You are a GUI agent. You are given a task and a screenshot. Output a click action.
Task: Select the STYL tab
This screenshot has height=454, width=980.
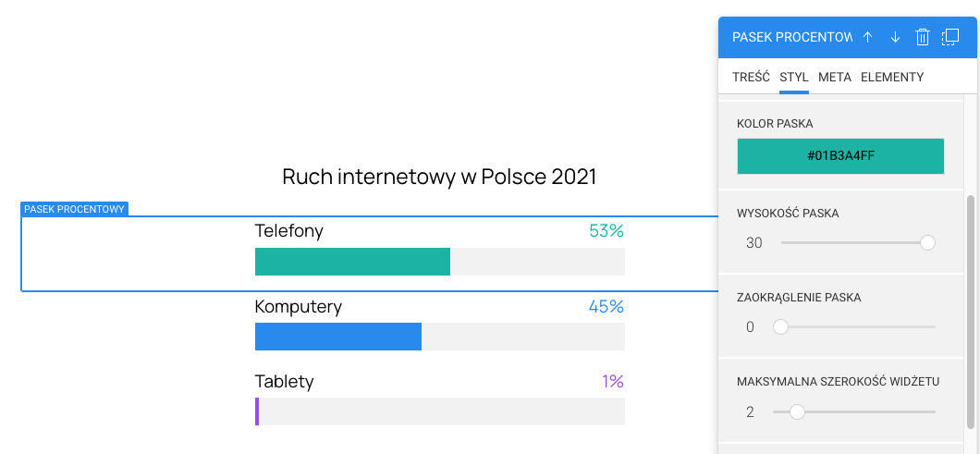[794, 77]
